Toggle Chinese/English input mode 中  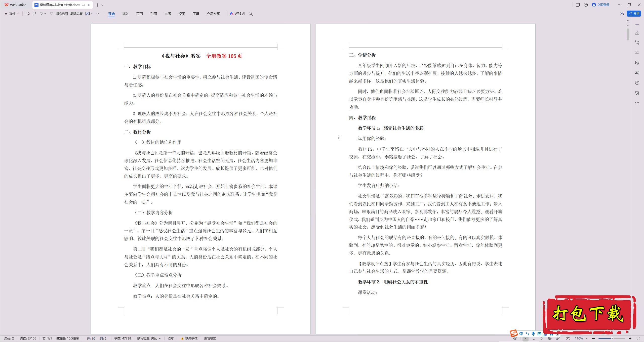tap(521, 334)
